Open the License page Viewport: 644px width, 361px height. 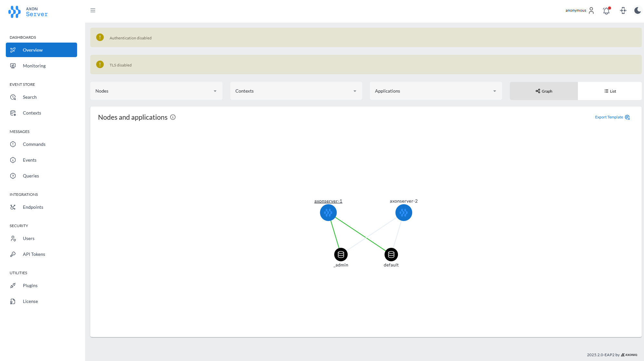coord(30,301)
